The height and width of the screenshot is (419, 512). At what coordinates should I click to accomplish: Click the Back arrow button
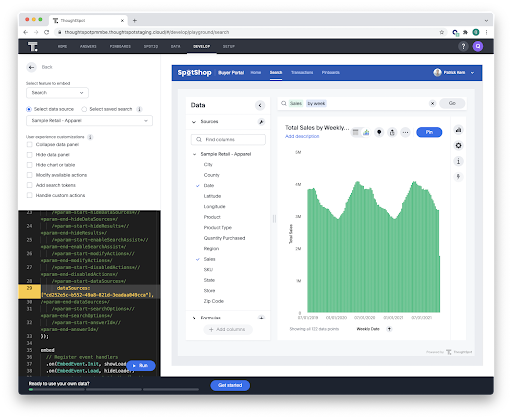point(31,67)
